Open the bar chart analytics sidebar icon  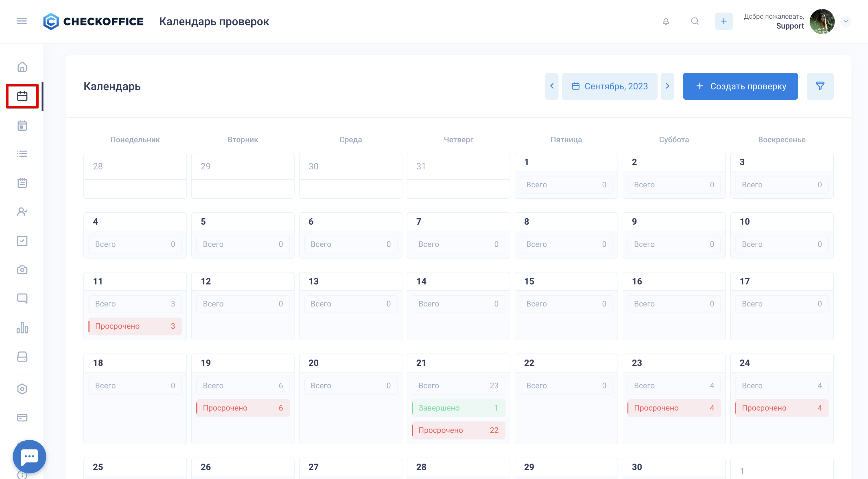click(x=22, y=328)
